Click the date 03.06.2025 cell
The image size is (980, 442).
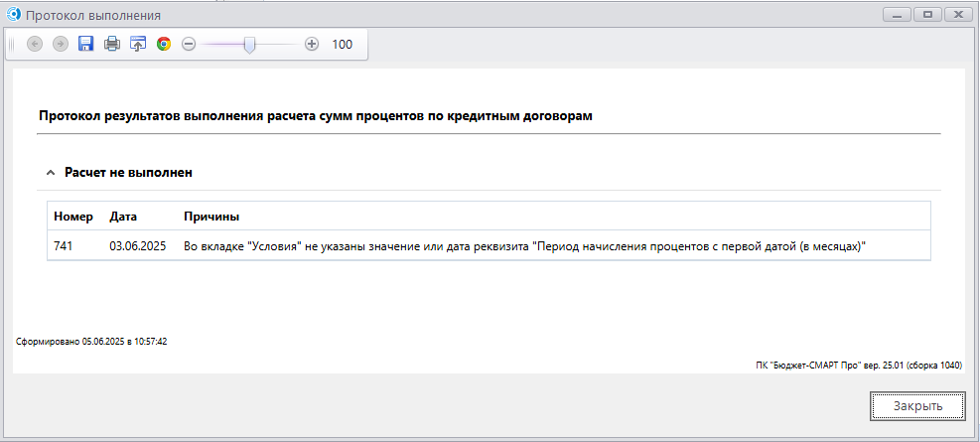click(139, 245)
